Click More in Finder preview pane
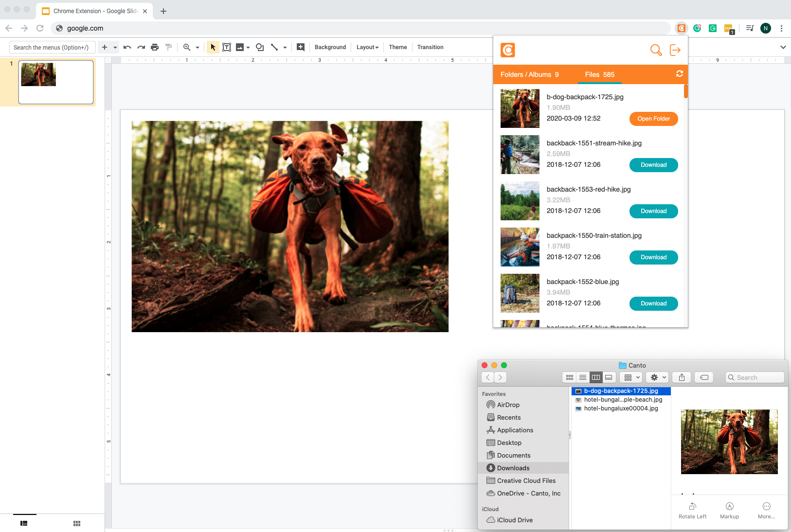Screen dimensions: 791x532 pos(767,511)
